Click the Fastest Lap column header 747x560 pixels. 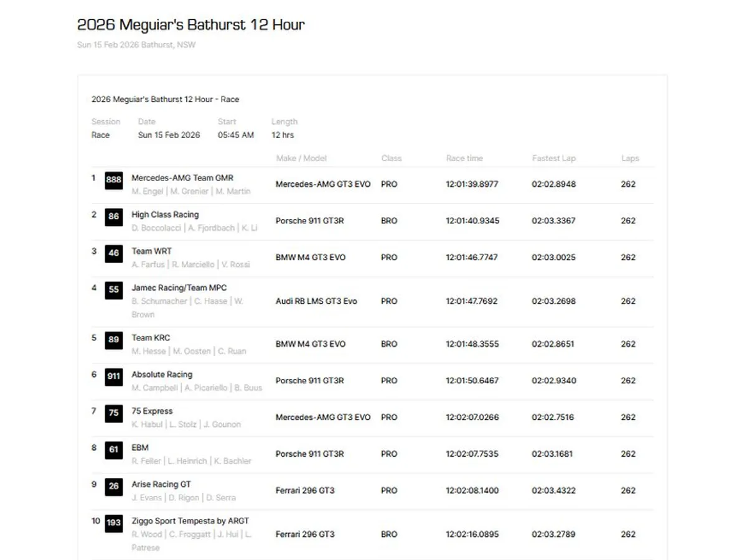(x=553, y=159)
